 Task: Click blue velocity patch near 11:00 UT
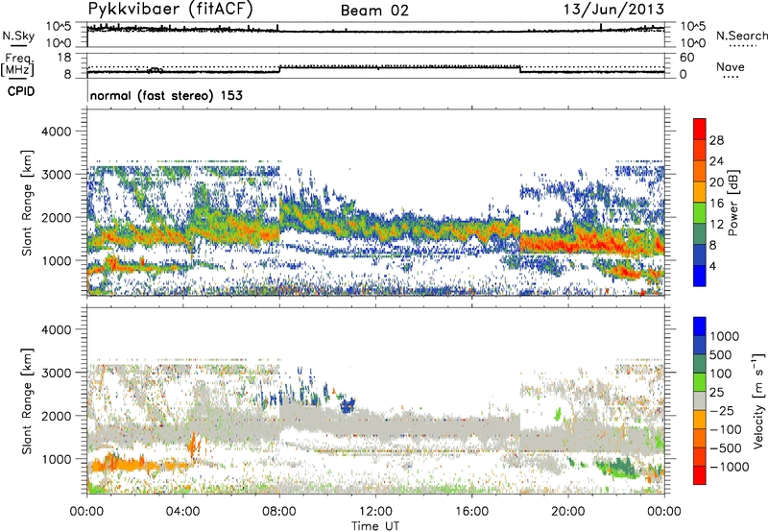click(x=348, y=405)
